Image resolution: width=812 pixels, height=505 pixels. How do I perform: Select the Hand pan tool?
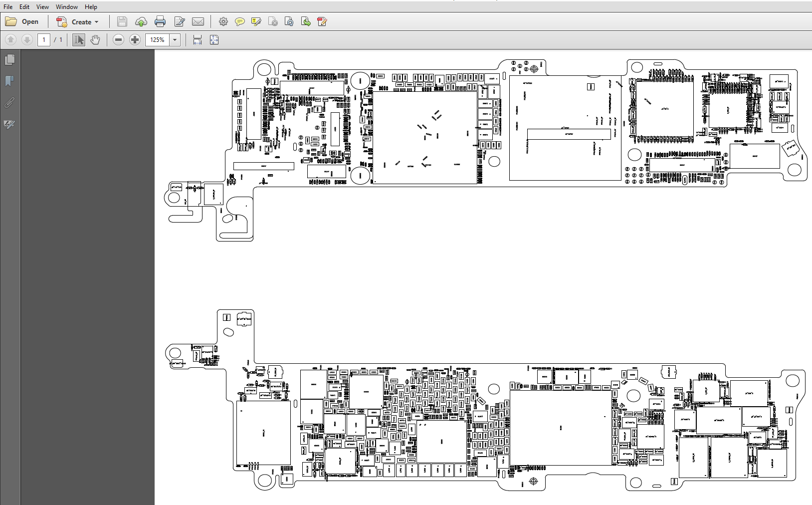95,40
